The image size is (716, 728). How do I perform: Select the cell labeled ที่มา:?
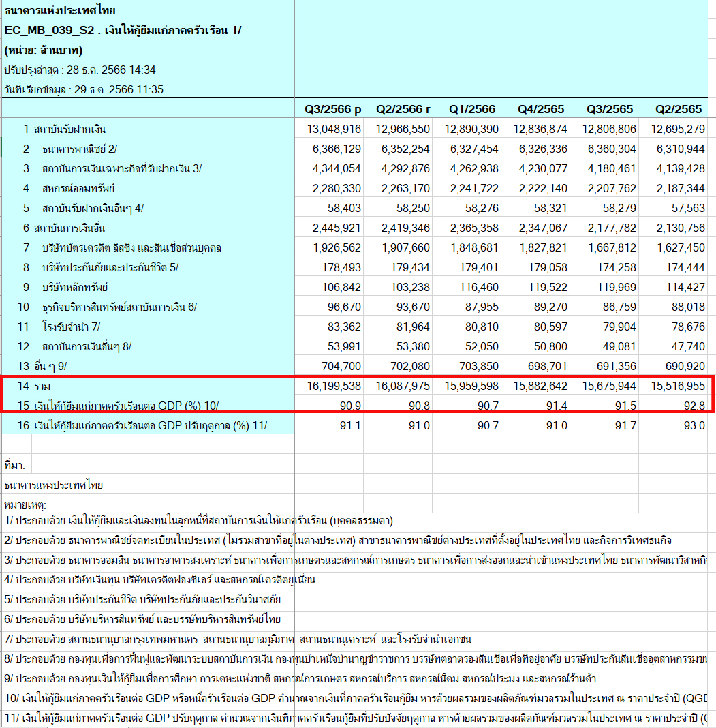[x=15, y=466]
